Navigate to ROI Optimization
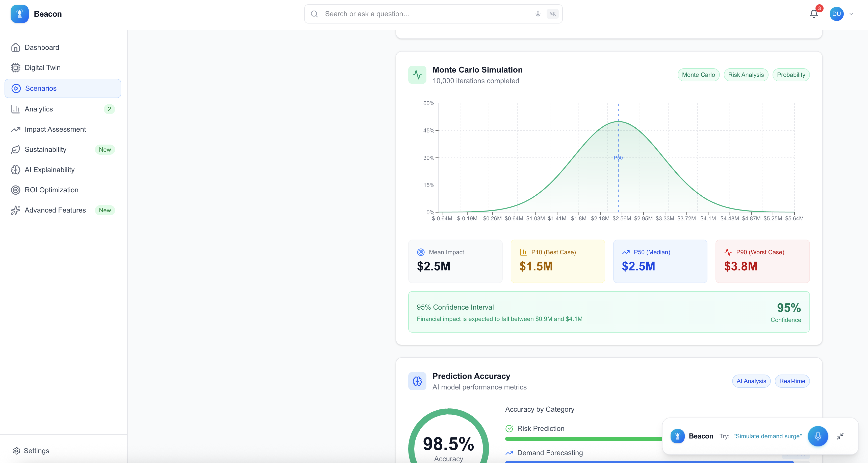The width and height of the screenshot is (868, 463). (x=51, y=190)
